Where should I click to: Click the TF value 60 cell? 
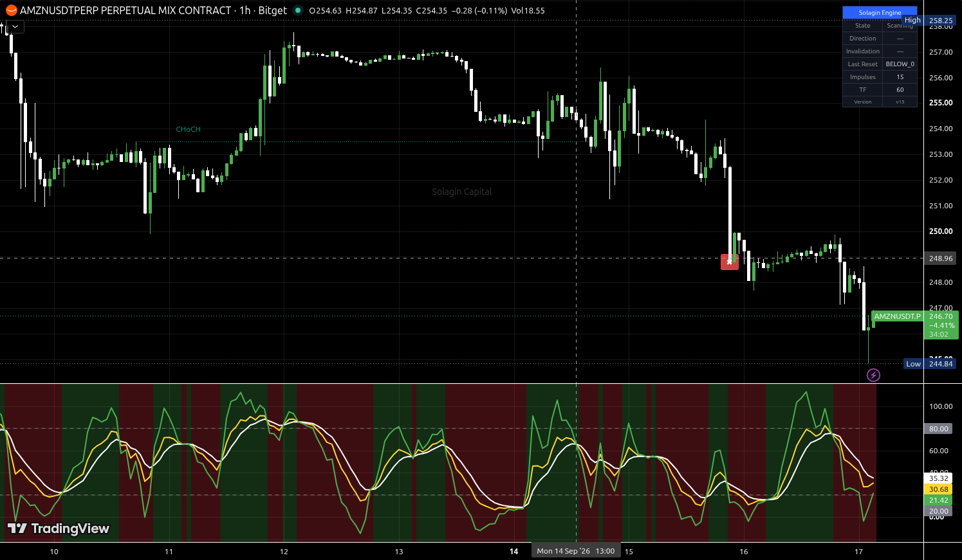pyautogui.click(x=900, y=90)
